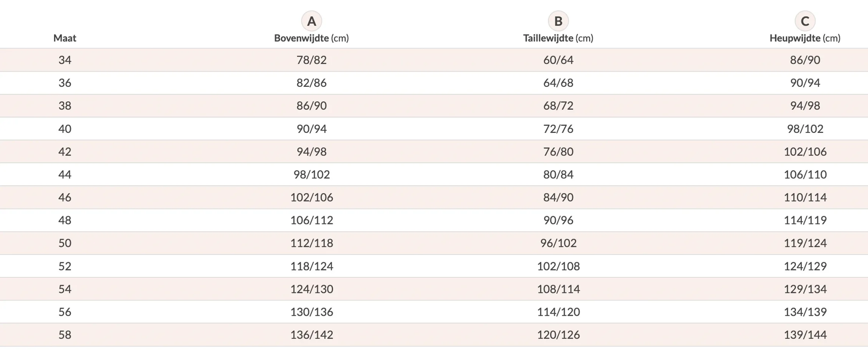
Task: Select size 58 in the Maat column
Action: click(x=65, y=335)
